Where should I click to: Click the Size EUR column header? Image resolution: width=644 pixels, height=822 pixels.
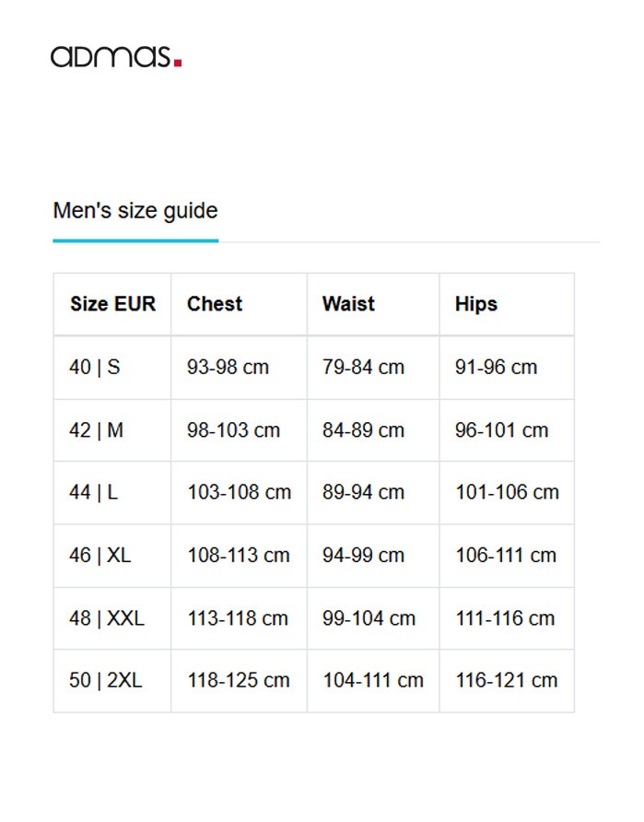(112, 304)
